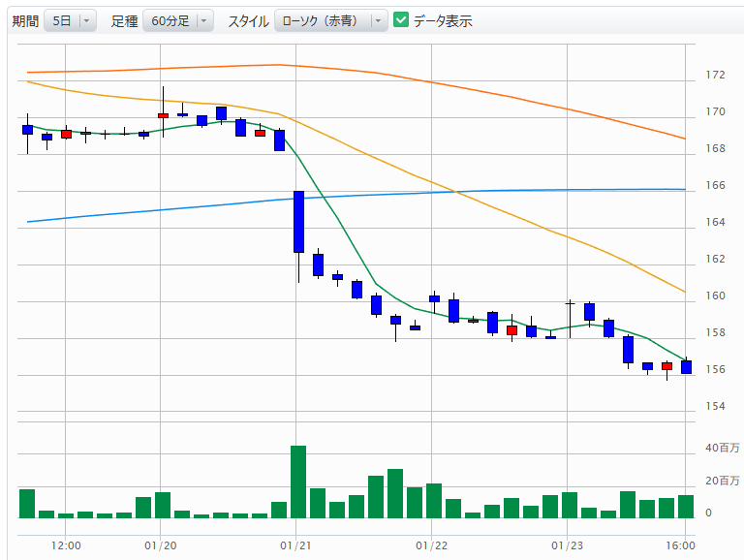Click the last blue candlestick at 16:00
The height and width of the screenshot is (560, 744).
tap(686, 367)
